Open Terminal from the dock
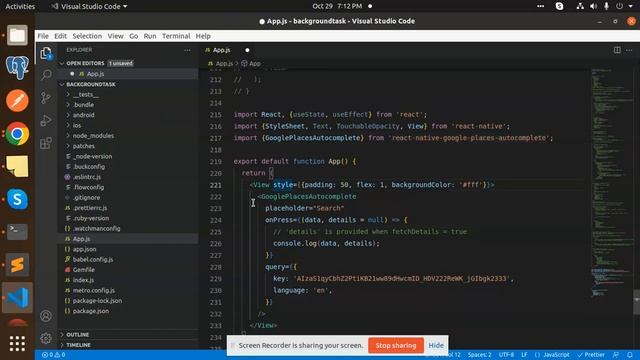Screen dimensions: 640x360 (x=17, y=231)
